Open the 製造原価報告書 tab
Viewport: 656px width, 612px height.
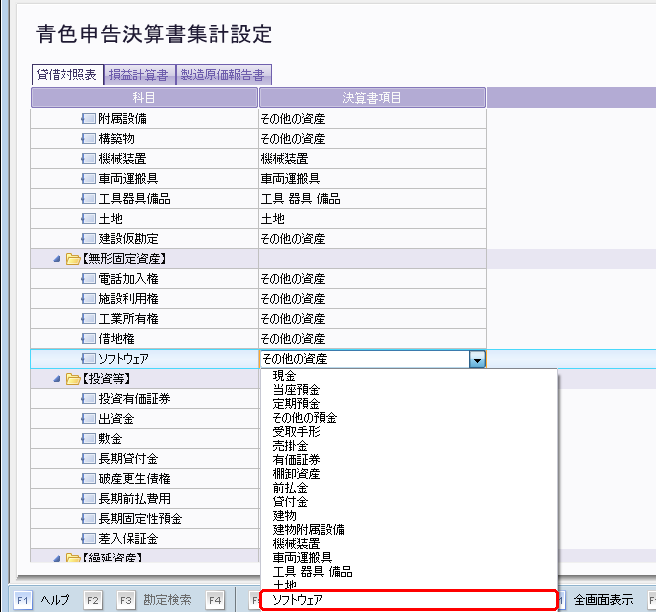coord(223,75)
